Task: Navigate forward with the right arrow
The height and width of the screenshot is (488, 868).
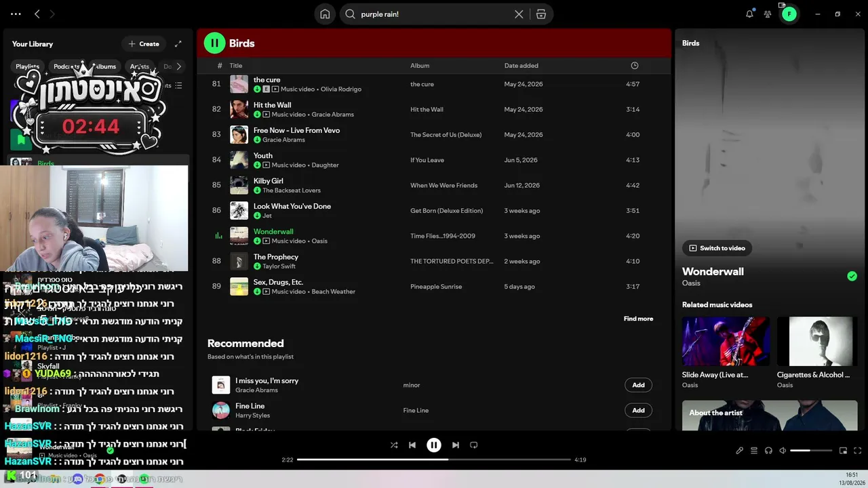Action: (52, 14)
